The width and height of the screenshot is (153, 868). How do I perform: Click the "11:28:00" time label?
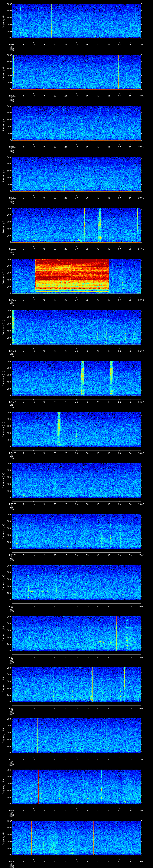(x=12, y=657)
